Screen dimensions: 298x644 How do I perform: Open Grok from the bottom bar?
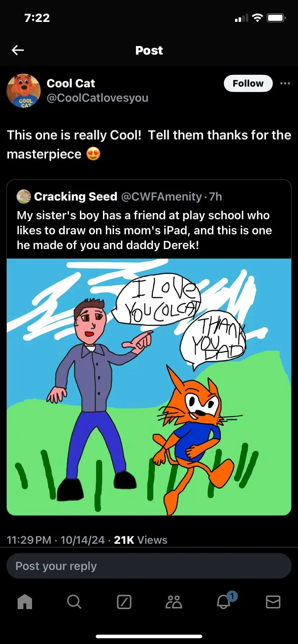124,602
